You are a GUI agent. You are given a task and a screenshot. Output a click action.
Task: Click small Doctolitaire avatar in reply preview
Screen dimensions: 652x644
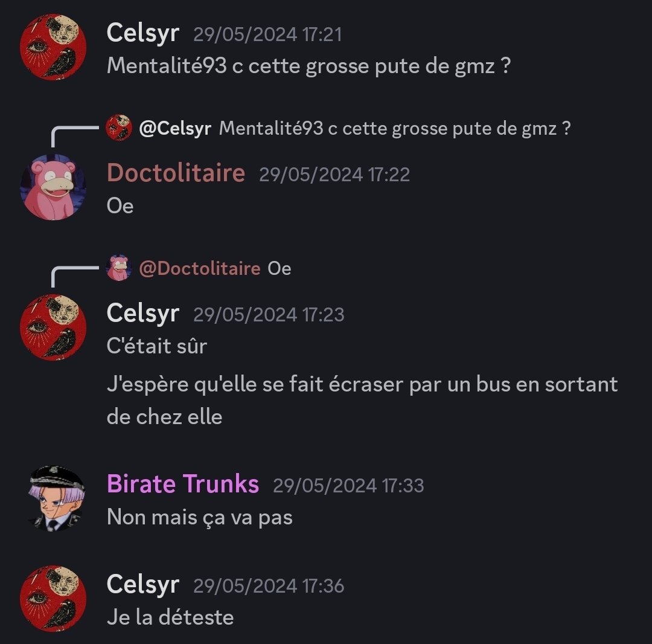pos(119,268)
